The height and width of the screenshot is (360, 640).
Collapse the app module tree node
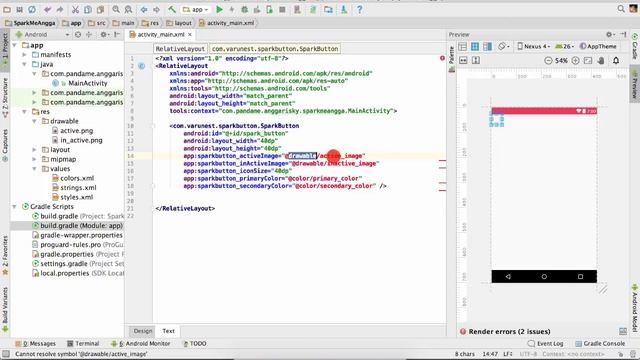[x=15, y=45]
